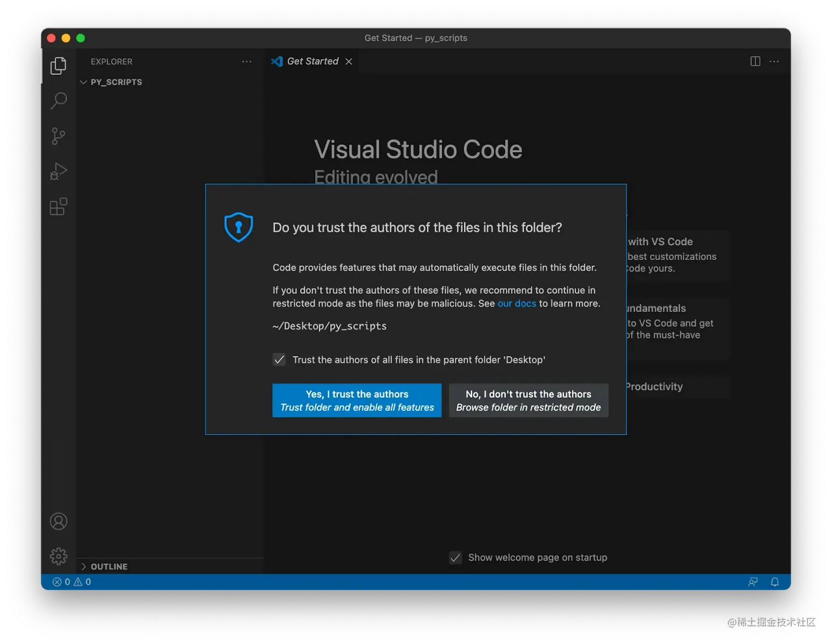
Task: Open the Extensions view icon
Action: pos(58,207)
